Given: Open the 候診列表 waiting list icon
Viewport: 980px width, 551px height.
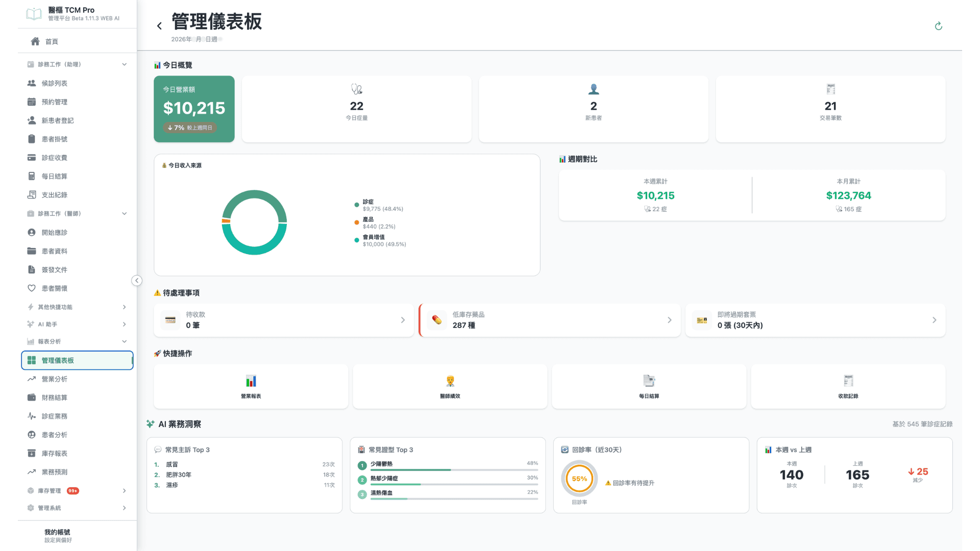Looking at the screenshot, I should tap(31, 83).
